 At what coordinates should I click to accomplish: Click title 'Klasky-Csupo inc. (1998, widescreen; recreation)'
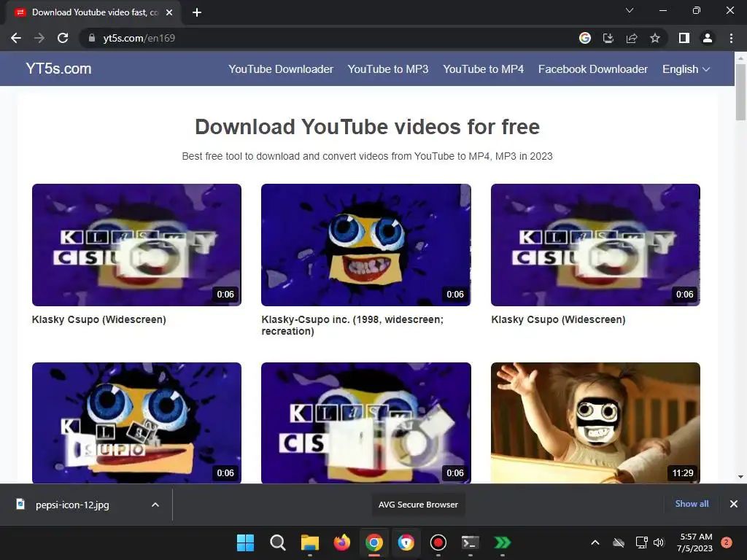(352, 325)
